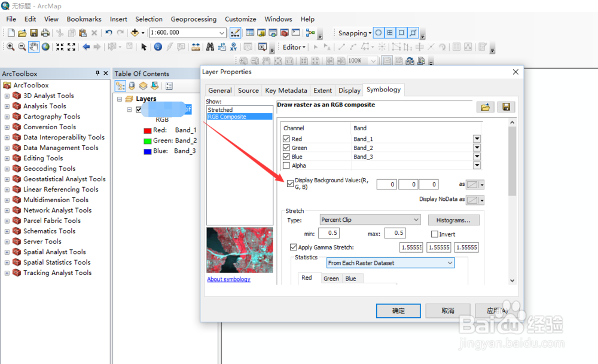Click the Fixed Zoom In icon
Screen dimensions: 598x364
(60, 47)
